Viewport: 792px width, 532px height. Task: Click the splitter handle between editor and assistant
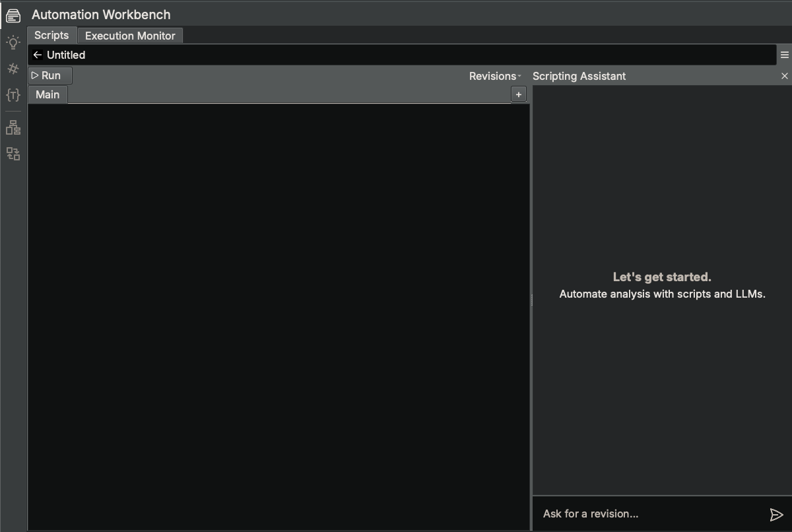(531, 300)
